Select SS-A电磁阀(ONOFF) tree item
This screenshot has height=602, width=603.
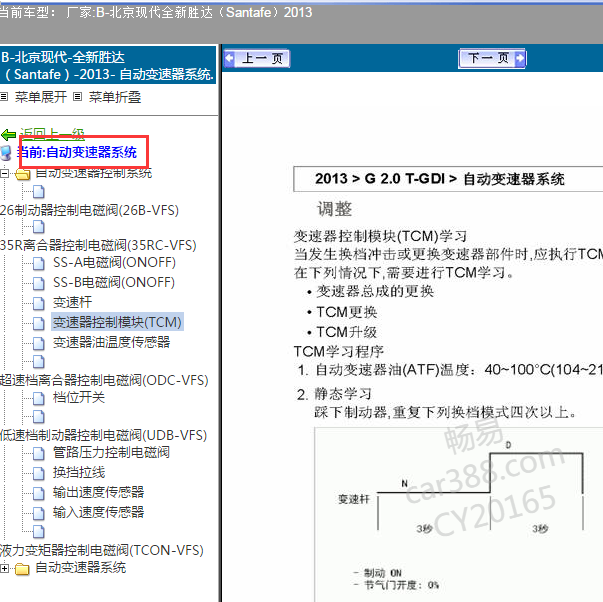[x=114, y=263]
